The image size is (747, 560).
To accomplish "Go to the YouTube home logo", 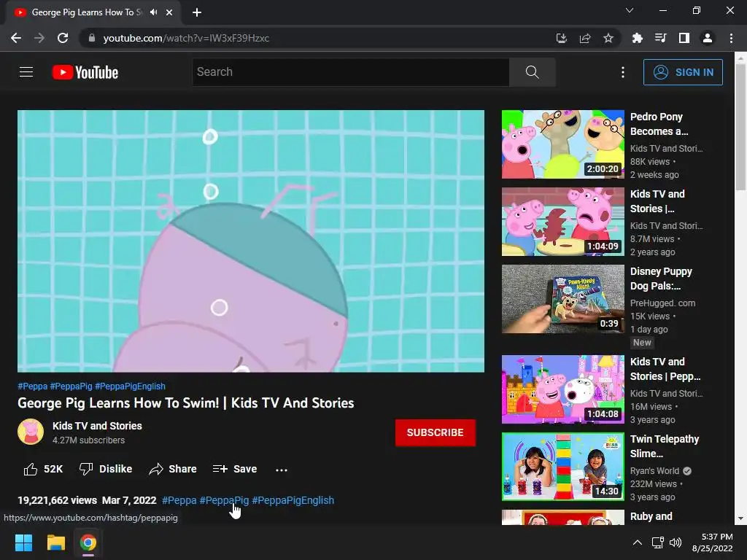I will (x=85, y=72).
